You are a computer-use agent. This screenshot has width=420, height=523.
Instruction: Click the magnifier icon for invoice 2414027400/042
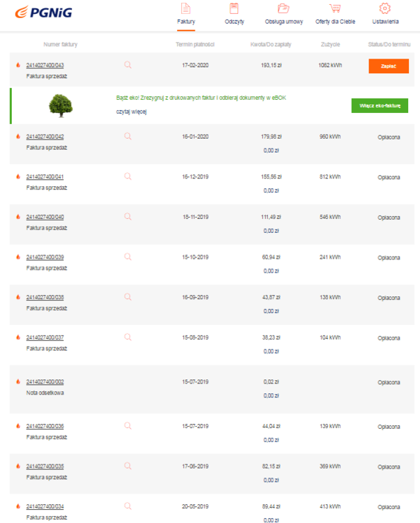[128, 136]
